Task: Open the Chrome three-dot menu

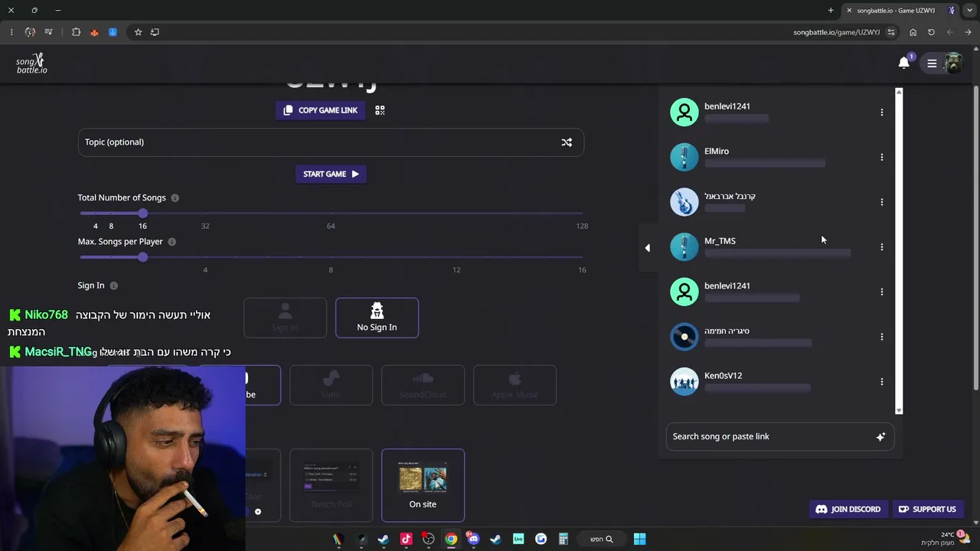Action: (11, 32)
